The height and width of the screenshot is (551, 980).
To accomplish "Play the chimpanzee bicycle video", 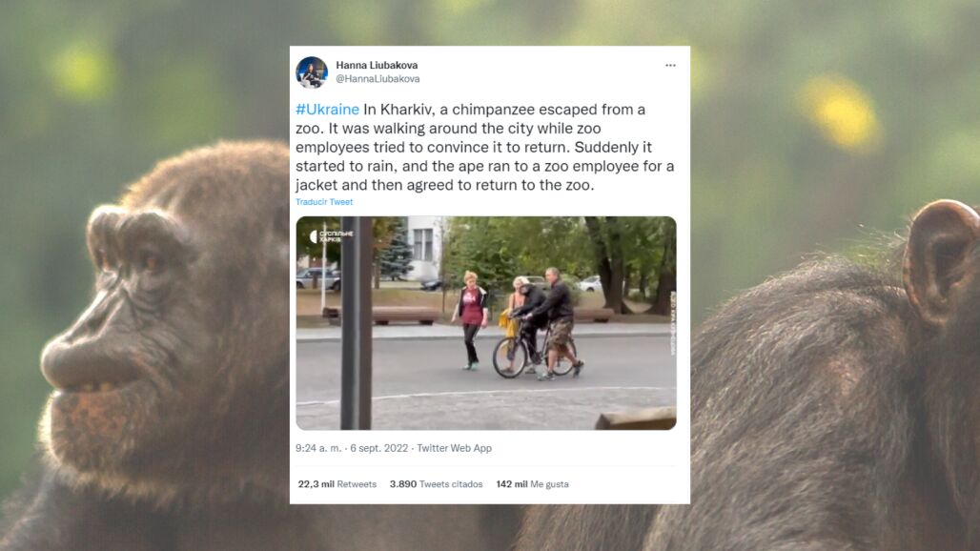I will coord(485,323).
